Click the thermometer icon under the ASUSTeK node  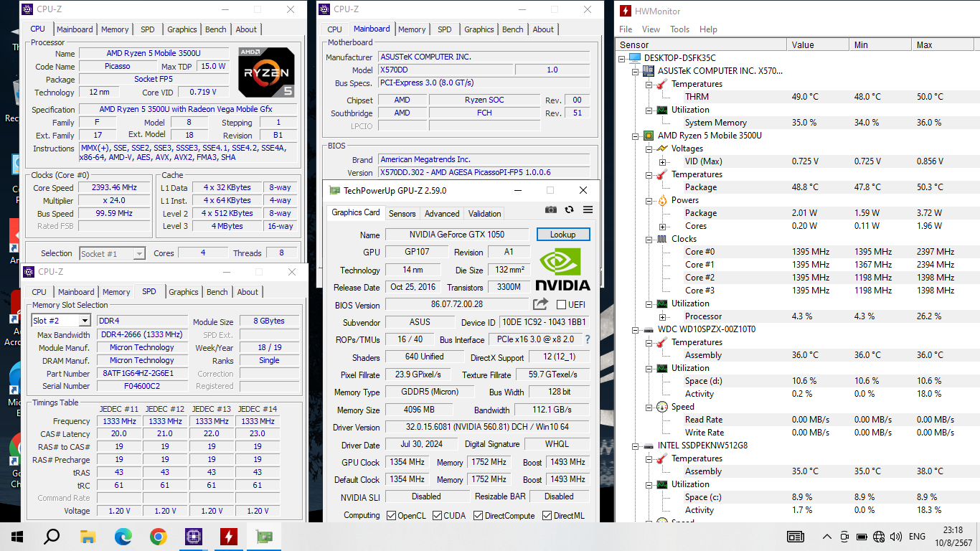661,84
